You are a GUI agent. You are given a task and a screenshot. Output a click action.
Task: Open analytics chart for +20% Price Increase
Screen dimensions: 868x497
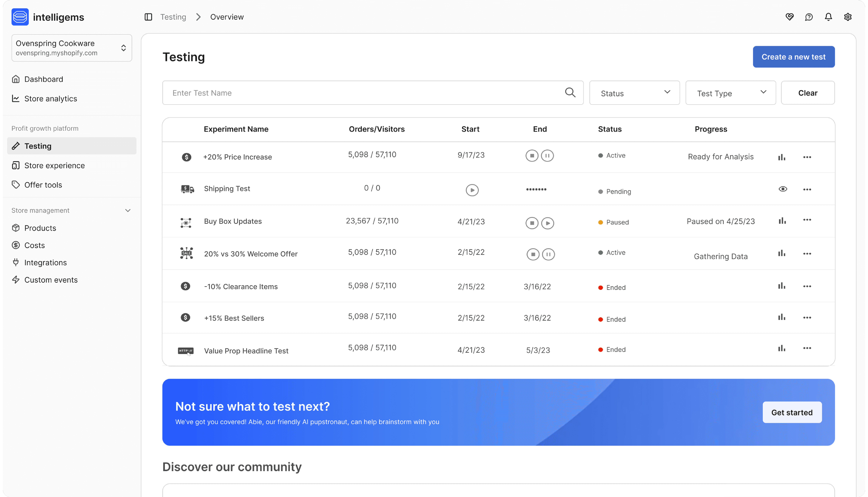coord(782,157)
